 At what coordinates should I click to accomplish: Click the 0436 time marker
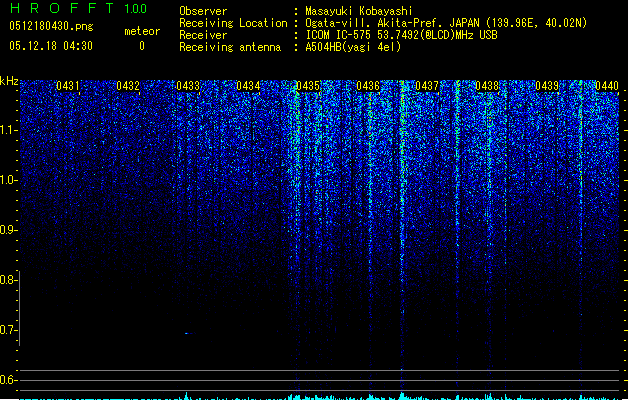[x=368, y=85]
